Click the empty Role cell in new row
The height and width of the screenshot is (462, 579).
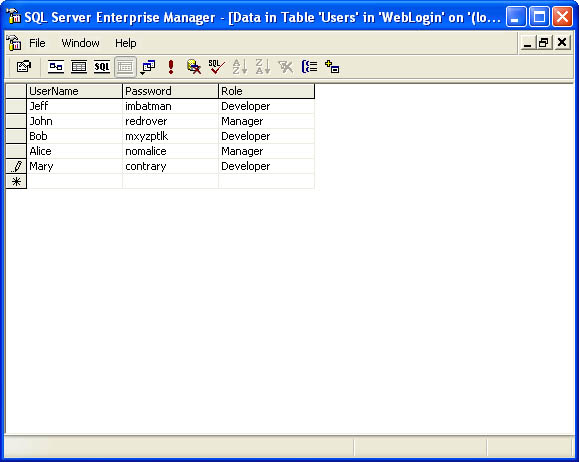point(266,181)
